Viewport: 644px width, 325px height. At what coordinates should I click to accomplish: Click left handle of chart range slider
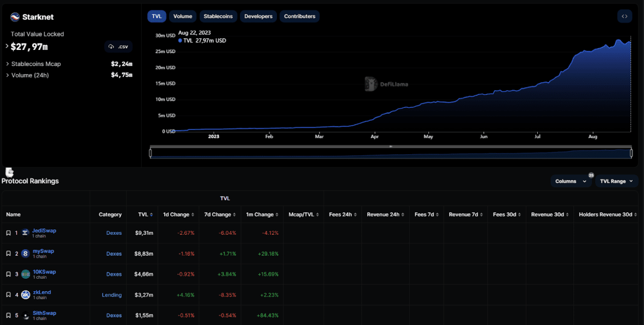coord(150,153)
